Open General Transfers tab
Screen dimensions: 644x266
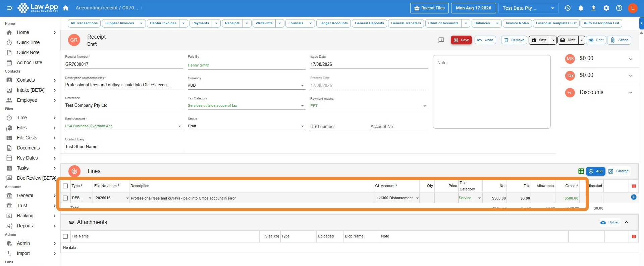point(406,23)
